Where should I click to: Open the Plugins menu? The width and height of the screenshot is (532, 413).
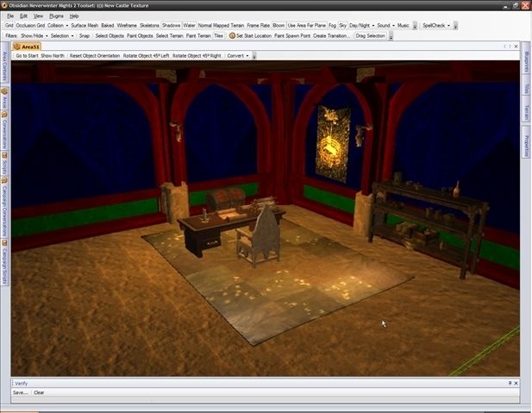click(x=56, y=16)
